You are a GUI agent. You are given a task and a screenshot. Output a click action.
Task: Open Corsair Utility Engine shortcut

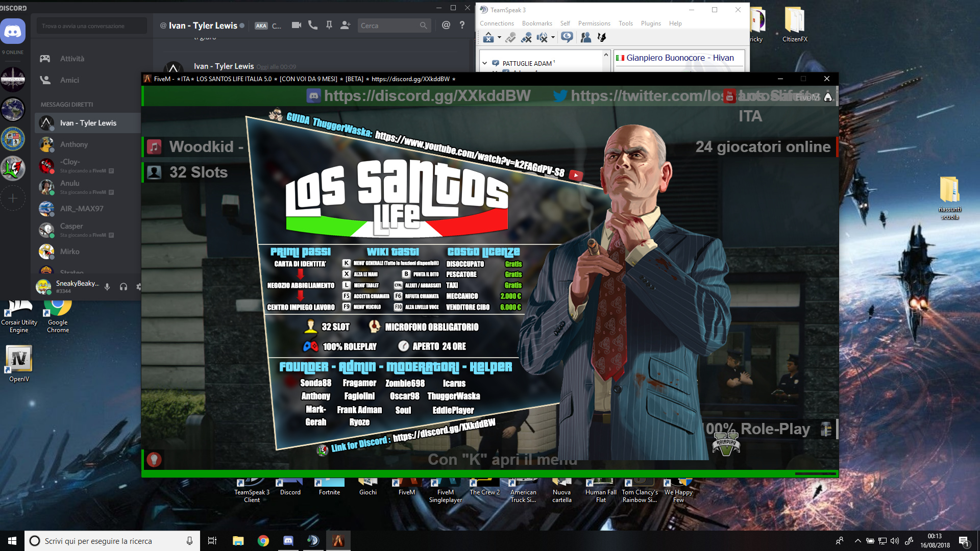point(19,316)
